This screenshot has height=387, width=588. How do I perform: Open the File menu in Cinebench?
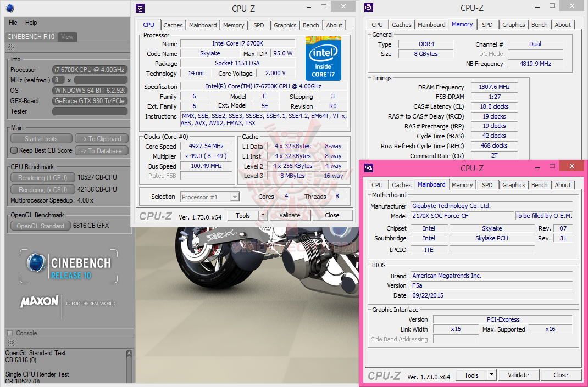click(13, 23)
